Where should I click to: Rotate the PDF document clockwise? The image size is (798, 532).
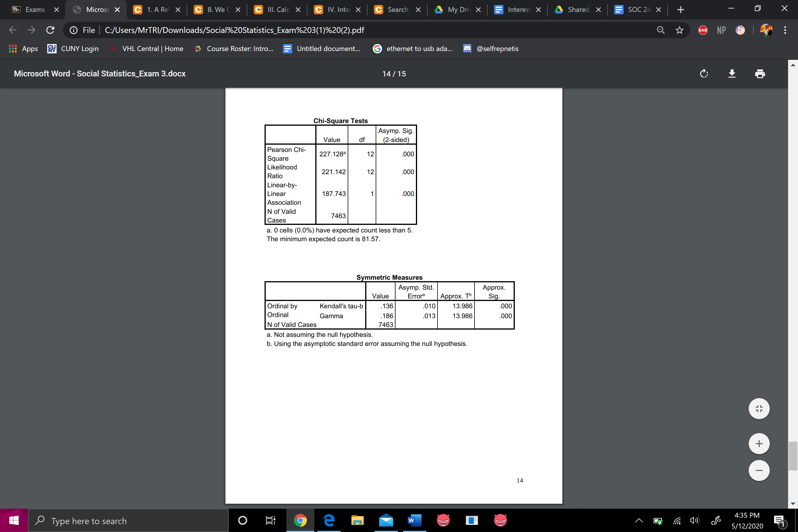coord(704,73)
